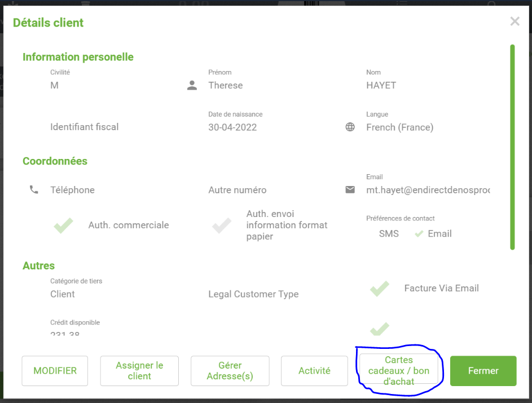Select the SMS contact preference
The image size is (532, 403).
(389, 234)
